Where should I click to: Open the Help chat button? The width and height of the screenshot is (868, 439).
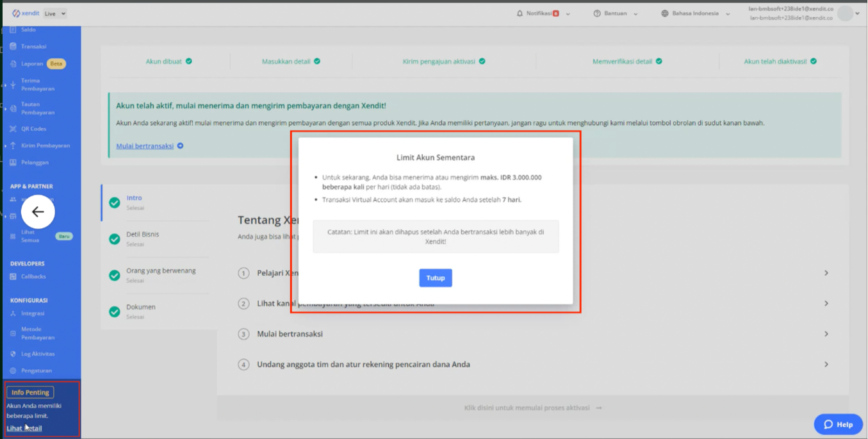tap(839, 424)
